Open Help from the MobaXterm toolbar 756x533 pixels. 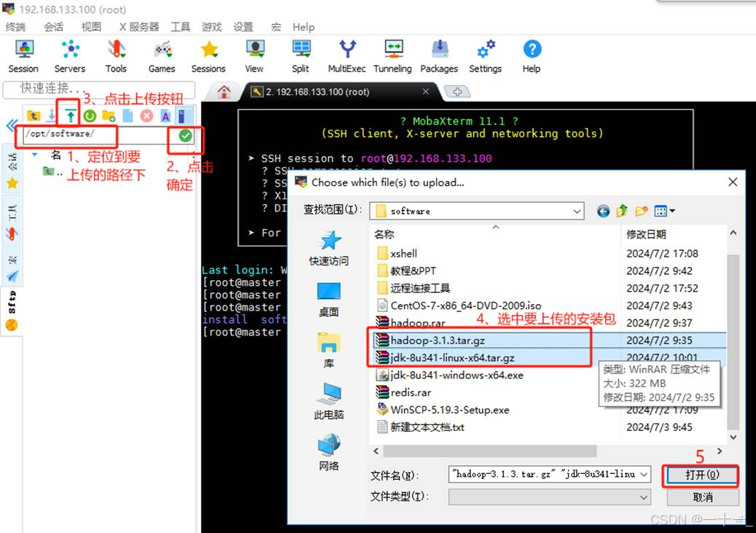(x=531, y=56)
